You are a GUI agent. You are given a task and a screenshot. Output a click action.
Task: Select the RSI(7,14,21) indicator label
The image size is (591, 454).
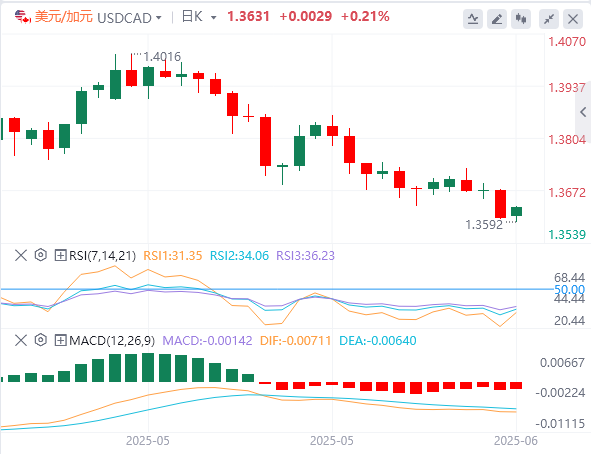[102, 255]
